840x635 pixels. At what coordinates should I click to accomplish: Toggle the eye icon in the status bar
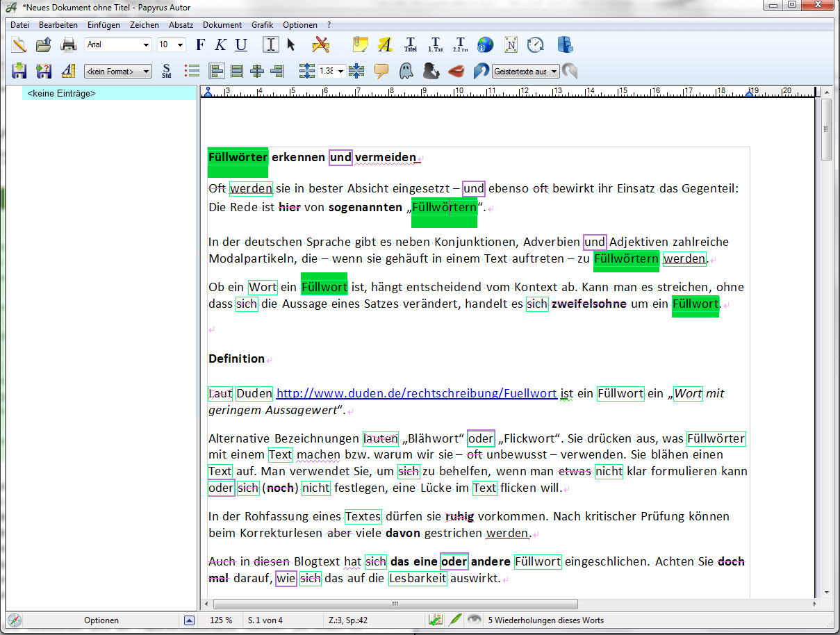pyautogui.click(x=475, y=620)
